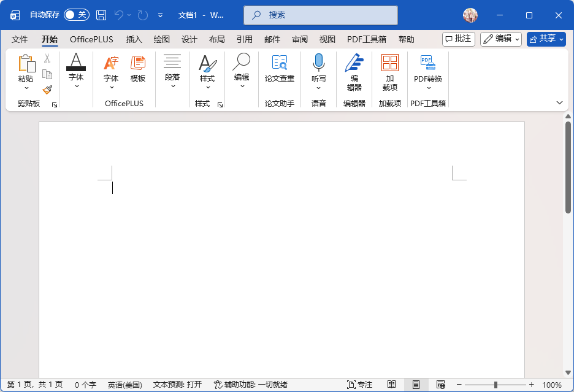Click page count 第 1 页, 共 1 页
Viewport: 574px width, 392px height.
pyautogui.click(x=35, y=385)
